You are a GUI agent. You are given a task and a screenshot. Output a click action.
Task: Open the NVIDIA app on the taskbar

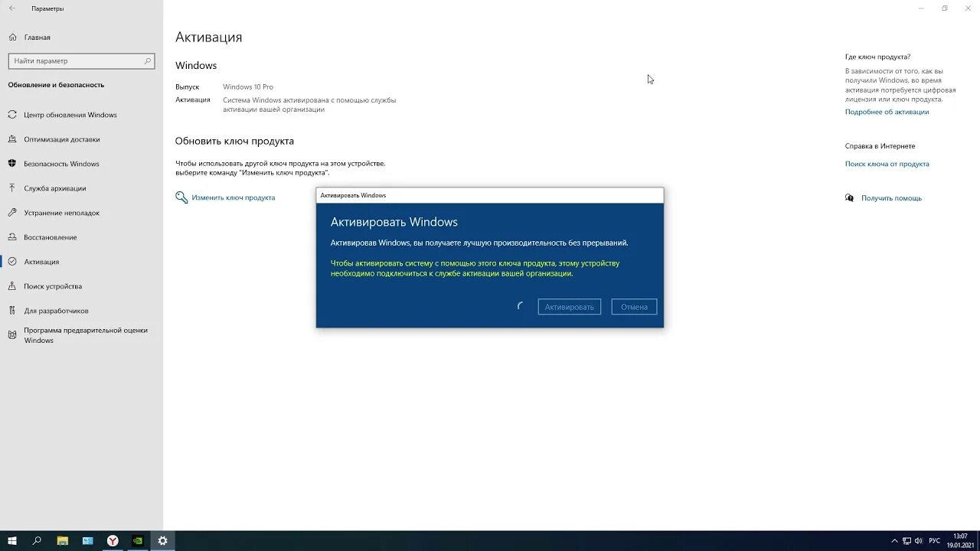pos(138,540)
